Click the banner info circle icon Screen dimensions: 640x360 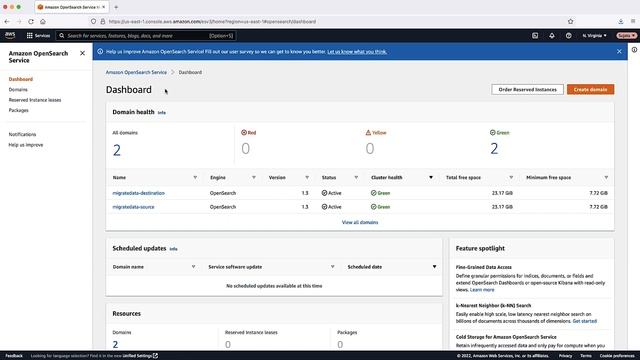[100, 51]
